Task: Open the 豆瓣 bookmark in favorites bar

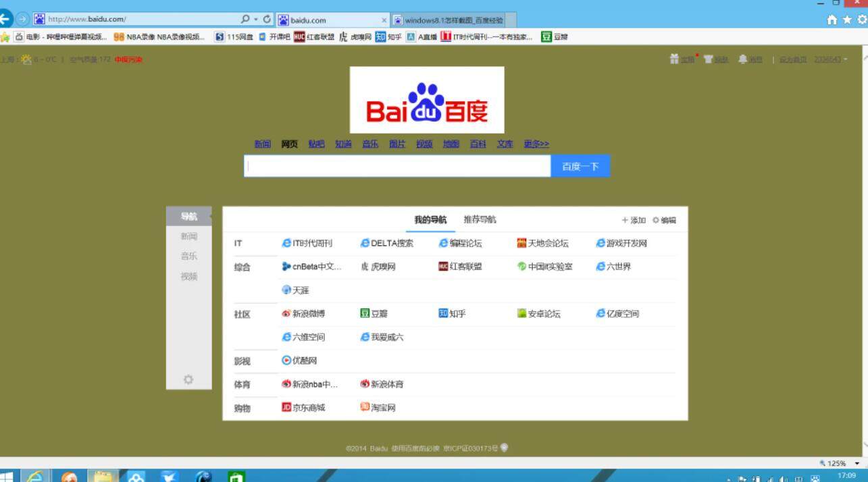Action: pos(555,37)
